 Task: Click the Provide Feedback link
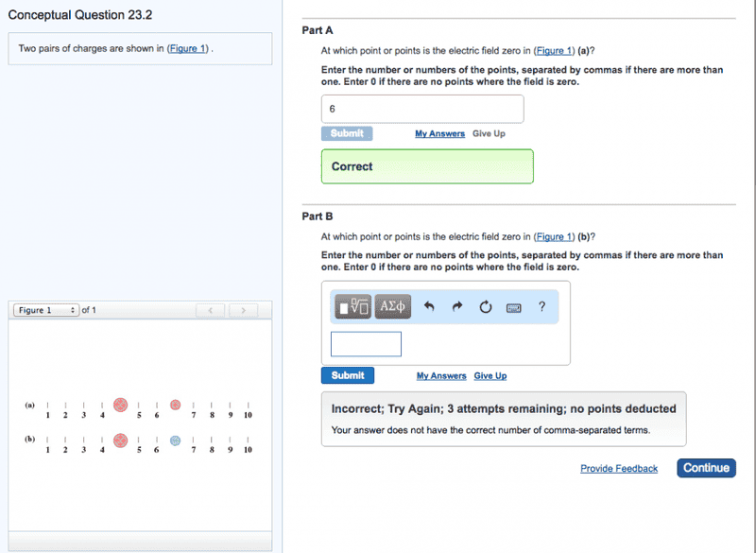tap(619, 469)
